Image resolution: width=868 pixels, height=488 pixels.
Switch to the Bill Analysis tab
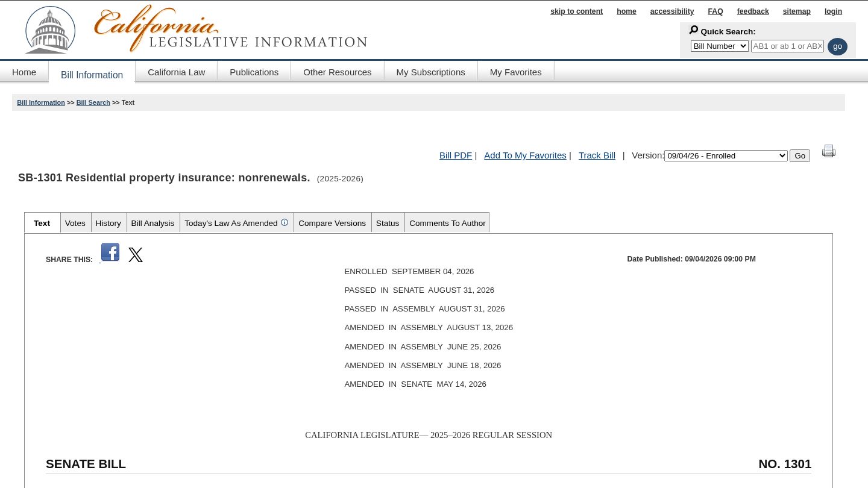pyautogui.click(x=153, y=223)
